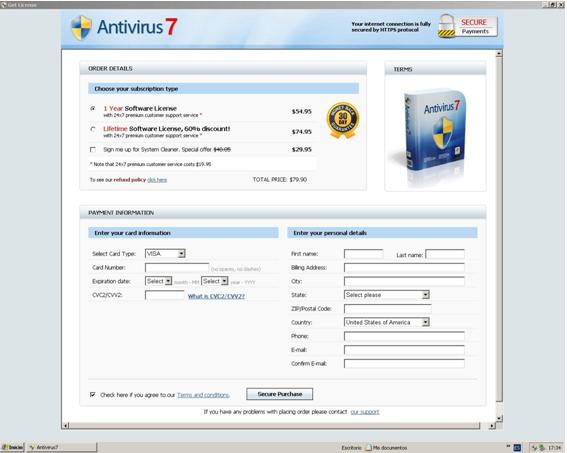
Task: Select the 1 Year Software License option
Action: pos(93,108)
